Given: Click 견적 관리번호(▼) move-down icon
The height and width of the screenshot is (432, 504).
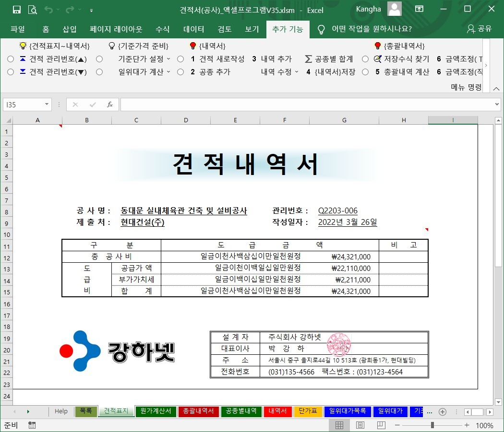Looking at the screenshot, I should (23, 71).
